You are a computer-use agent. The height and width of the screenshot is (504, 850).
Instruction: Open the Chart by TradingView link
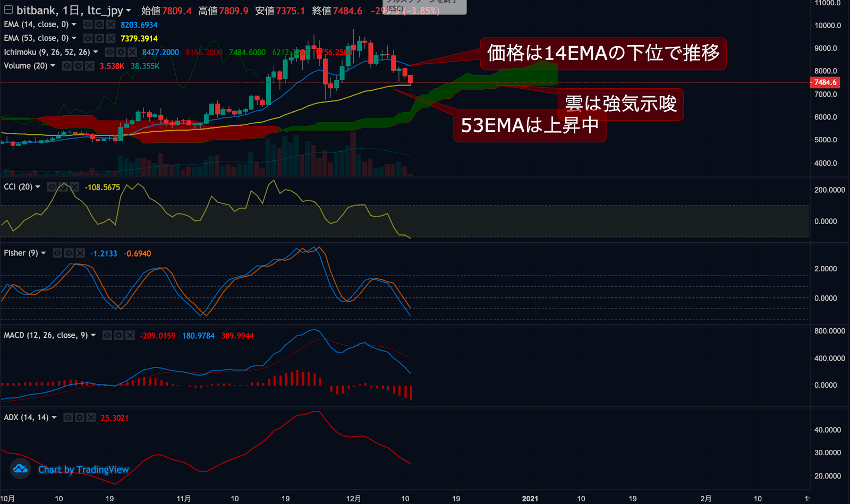pyautogui.click(x=83, y=469)
